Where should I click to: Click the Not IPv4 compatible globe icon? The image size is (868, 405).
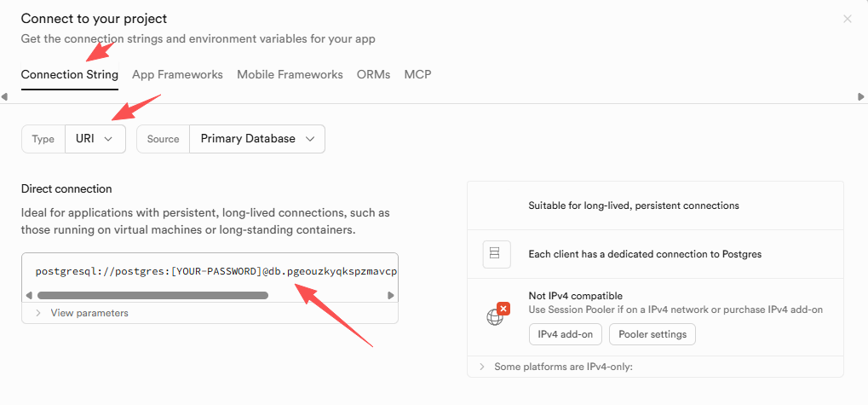click(496, 316)
